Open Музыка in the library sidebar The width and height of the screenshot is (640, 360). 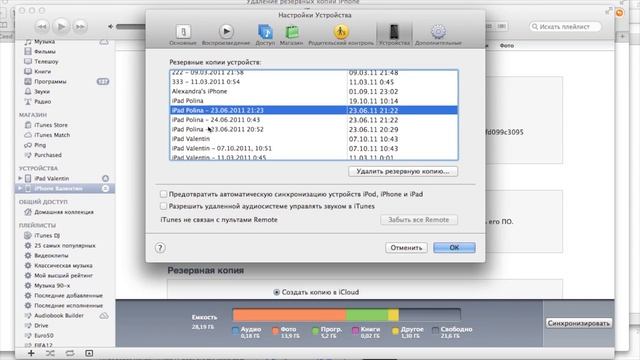[x=44, y=42]
